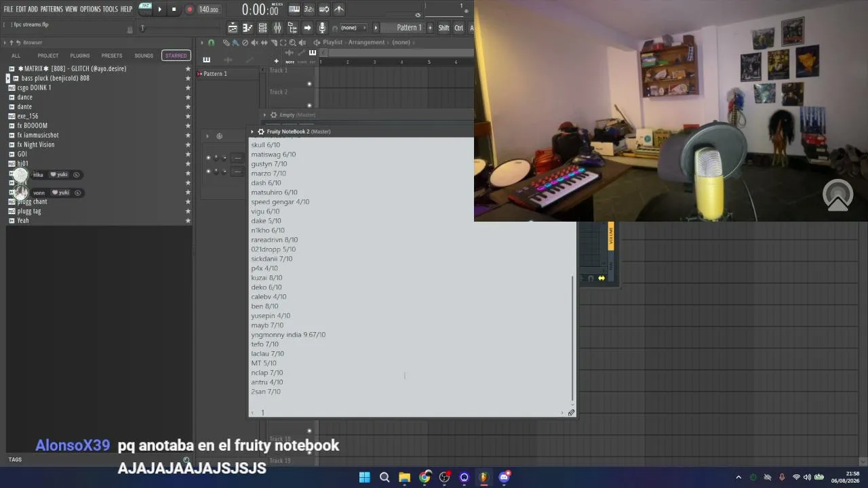The height and width of the screenshot is (488, 868).
Task: Switch to the STARRED browser tab
Action: coord(176,56)
